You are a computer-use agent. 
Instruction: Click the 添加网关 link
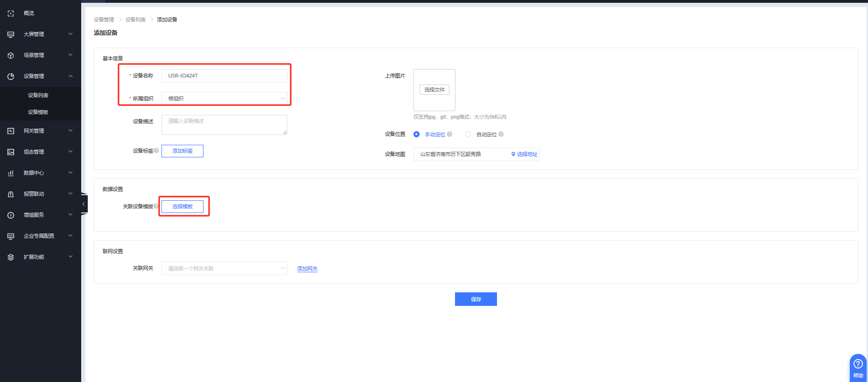[x=307, y=269]
